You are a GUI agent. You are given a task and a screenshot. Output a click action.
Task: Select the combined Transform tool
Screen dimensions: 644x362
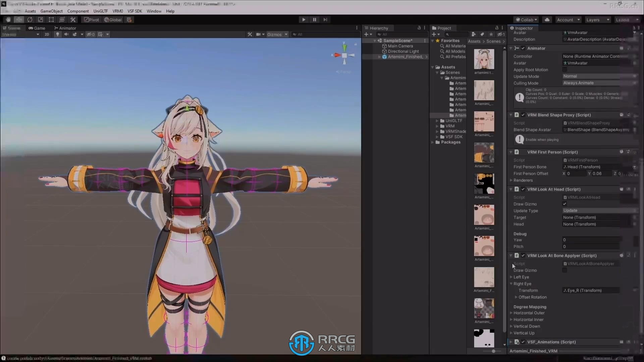(x=62, y=20)
